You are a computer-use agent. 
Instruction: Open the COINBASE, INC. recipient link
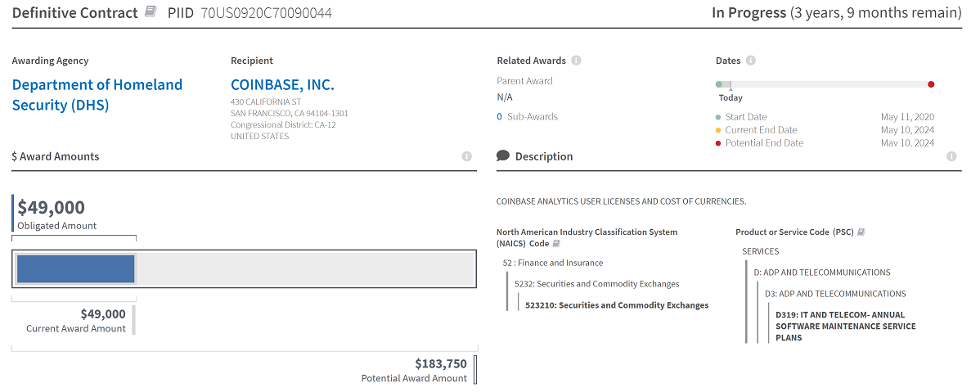[x=282, y=85]
